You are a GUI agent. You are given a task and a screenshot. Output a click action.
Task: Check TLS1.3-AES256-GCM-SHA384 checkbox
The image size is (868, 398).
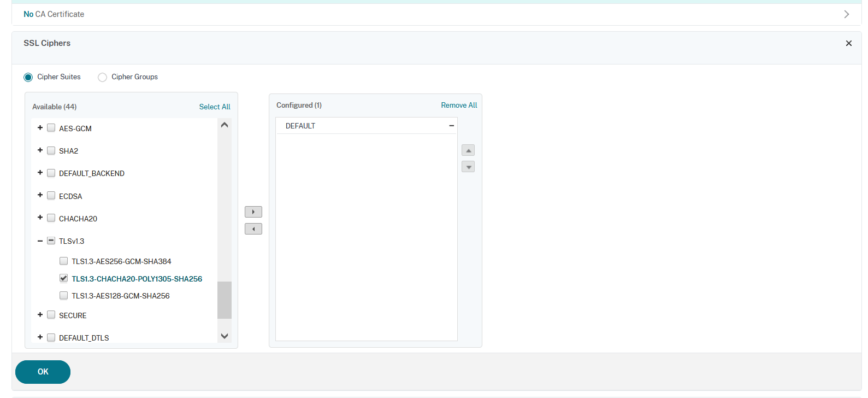pyautogui.click(x=64, y=261)
